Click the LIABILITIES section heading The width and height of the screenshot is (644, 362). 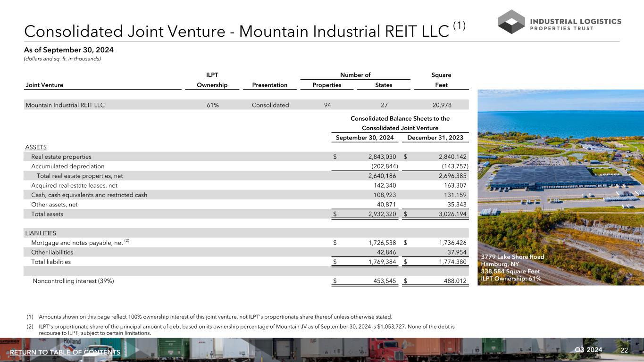pos(41,233)
